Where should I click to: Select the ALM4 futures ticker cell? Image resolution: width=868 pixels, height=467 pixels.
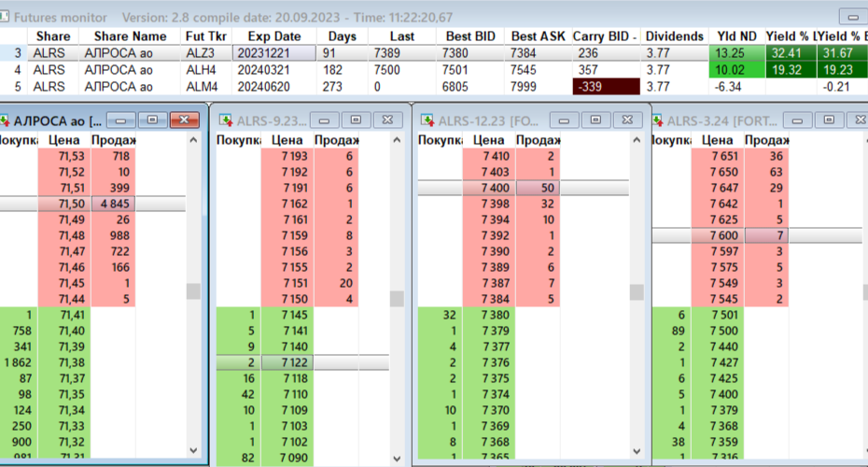206,87
